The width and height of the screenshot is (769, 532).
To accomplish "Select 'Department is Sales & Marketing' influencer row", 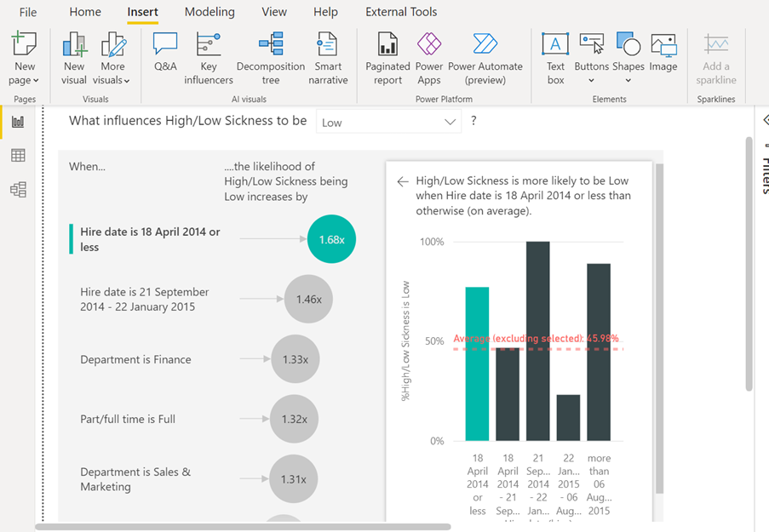I will [x=135, y=479].
